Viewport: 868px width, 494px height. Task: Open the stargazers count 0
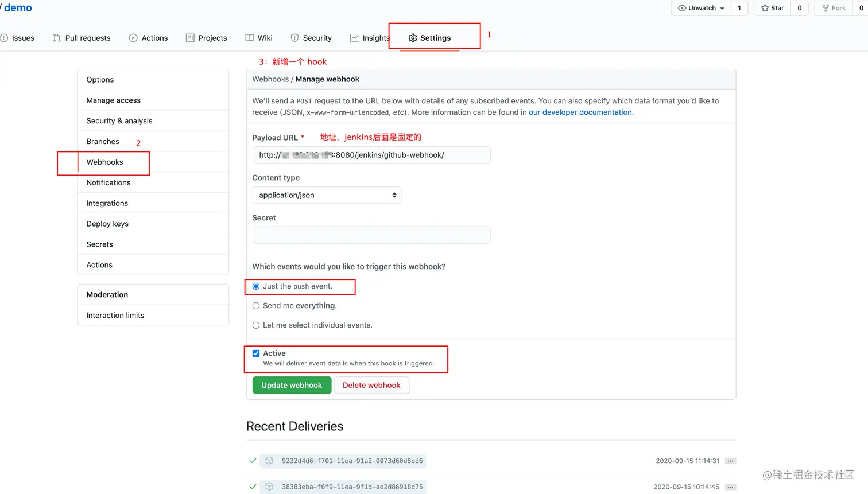tap(800, 8)
